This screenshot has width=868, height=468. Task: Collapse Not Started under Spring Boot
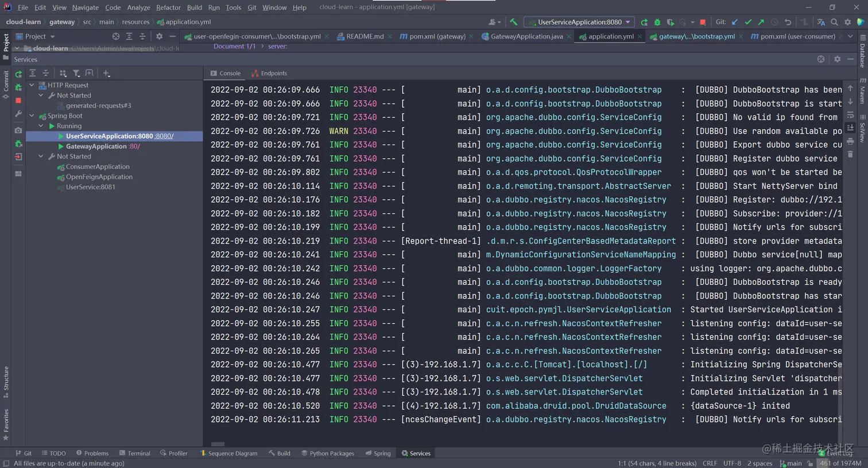tap(41, 156)
